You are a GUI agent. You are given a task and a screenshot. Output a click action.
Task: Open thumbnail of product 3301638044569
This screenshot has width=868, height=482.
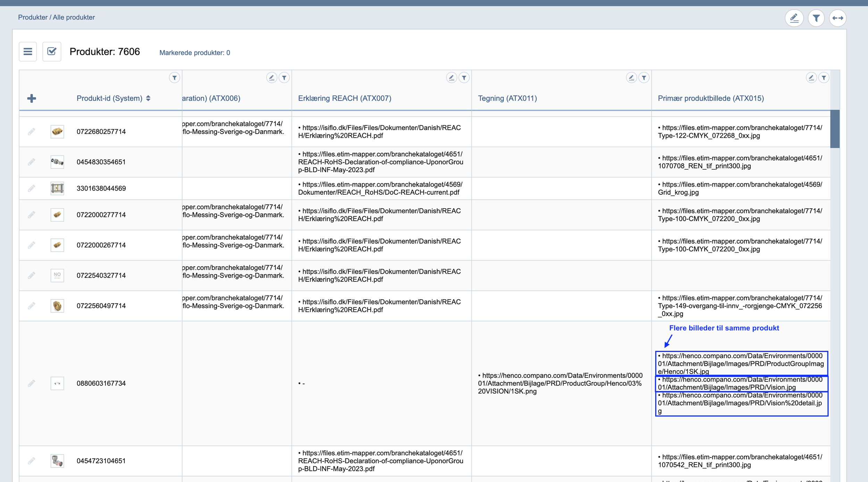click(x=57, y=188)
